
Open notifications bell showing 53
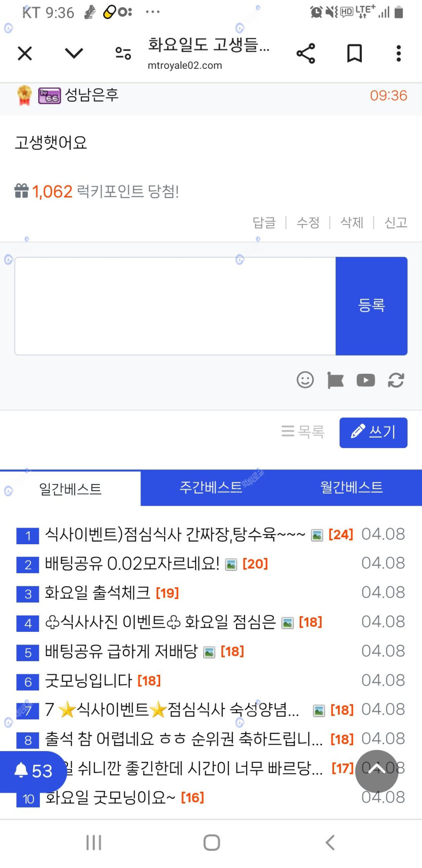[33, 771]
